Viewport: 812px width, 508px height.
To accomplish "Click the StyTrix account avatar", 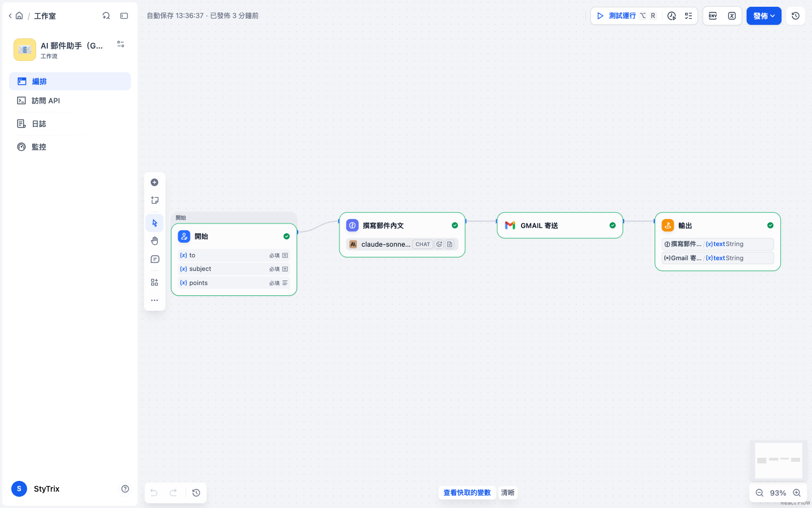I will 19,489.
